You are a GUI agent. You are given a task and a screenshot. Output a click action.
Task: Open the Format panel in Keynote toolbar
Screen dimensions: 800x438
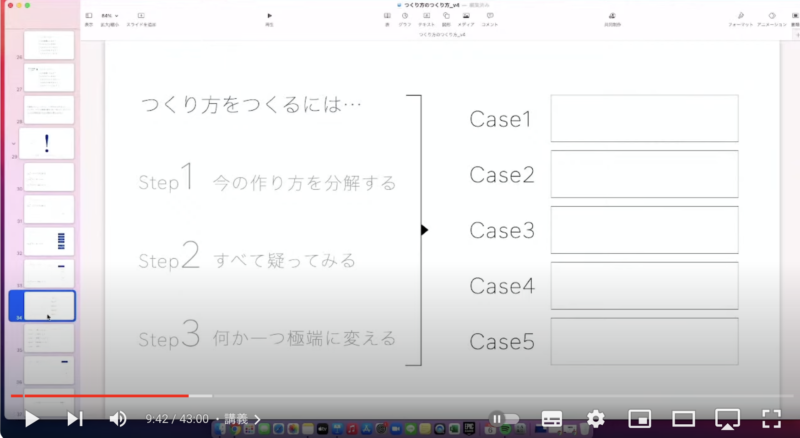(740, 17)
